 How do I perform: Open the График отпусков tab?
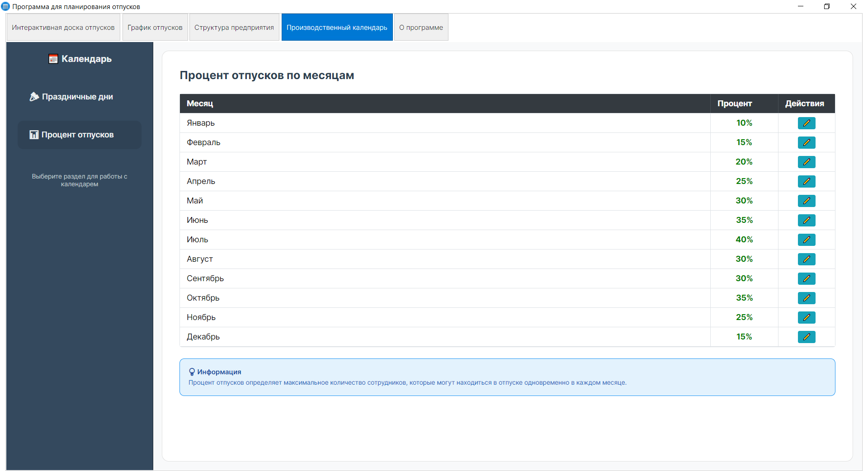tap(155, 28)
